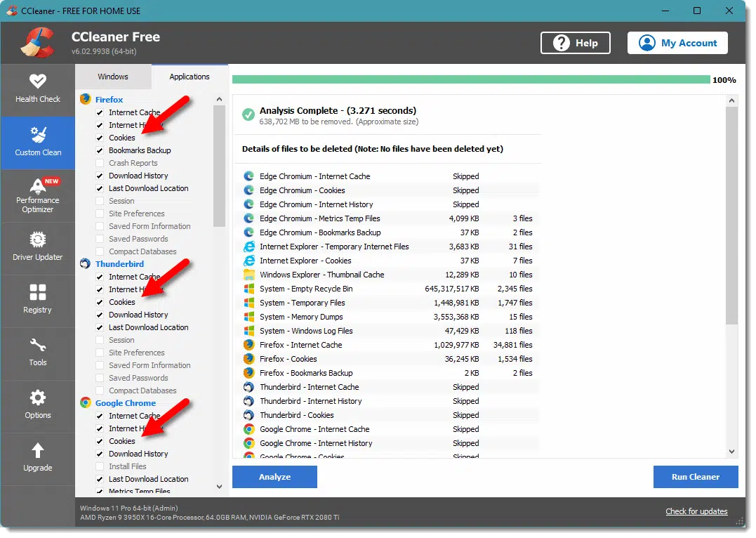
Task: Click Windows icon beside System - Memory Dumps
Action: (248, 317)
